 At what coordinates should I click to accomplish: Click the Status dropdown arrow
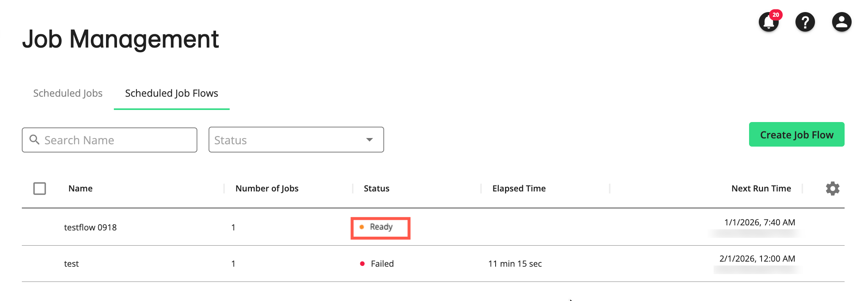click(369, 140)
